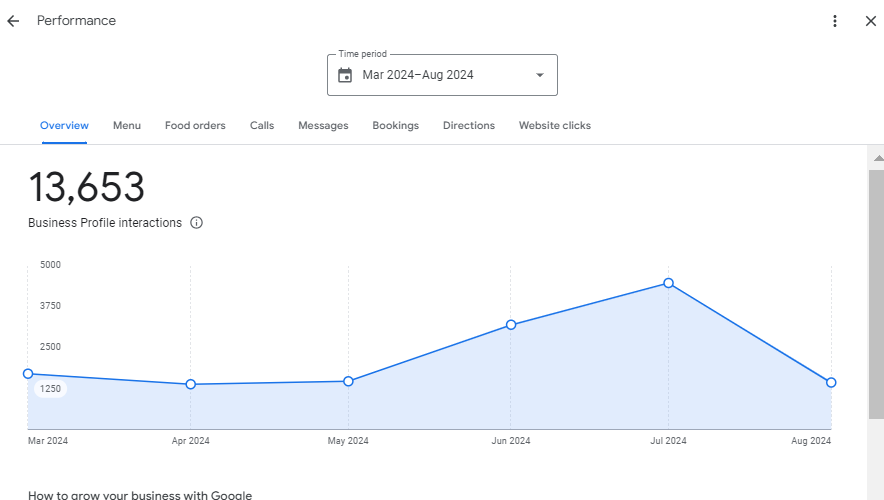Screen dimensions: 884x500
Task: Open the Menu tab
Action: 127,126
